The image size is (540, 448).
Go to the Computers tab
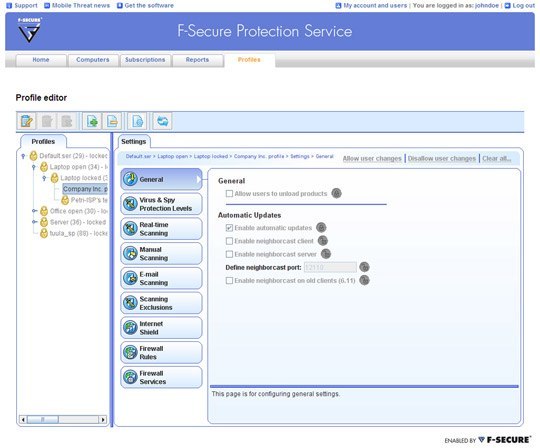[93, 60]
